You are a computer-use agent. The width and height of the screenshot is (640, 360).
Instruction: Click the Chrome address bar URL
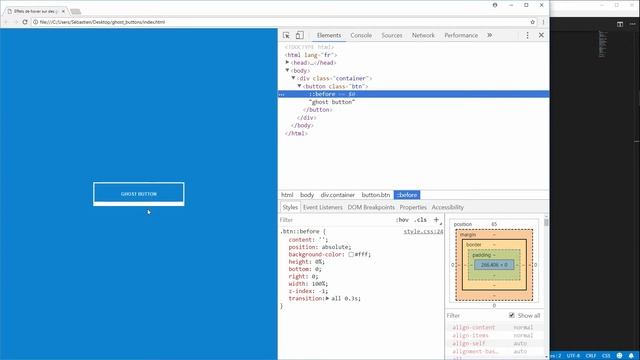pos(102,22)
